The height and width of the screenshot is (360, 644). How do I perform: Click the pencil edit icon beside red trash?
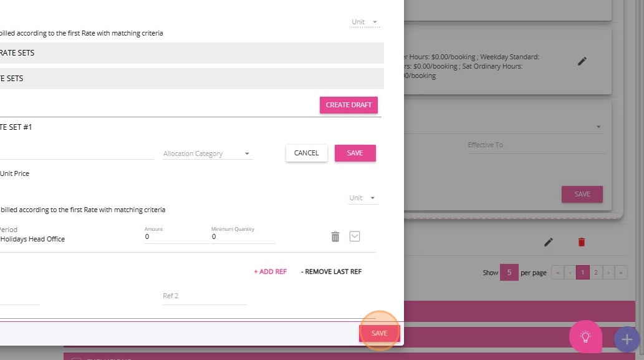tap(548, 242)
